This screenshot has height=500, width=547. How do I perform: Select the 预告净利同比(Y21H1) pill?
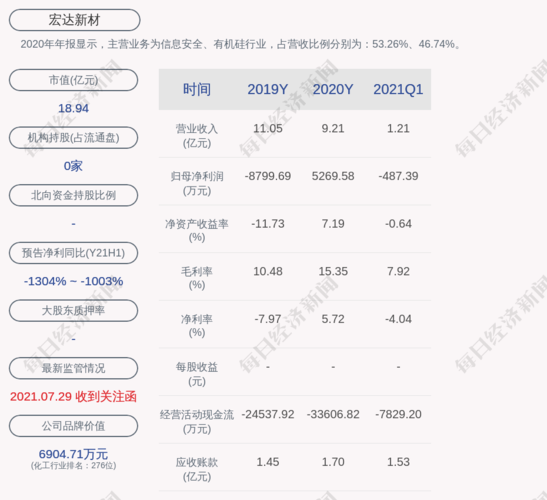[73, 253]
